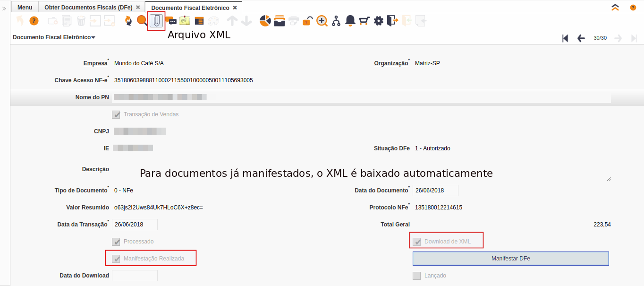This screenshot has height=286, width=644.
Task: Open Archived Documents drawer icon
Action: [280, 21]
